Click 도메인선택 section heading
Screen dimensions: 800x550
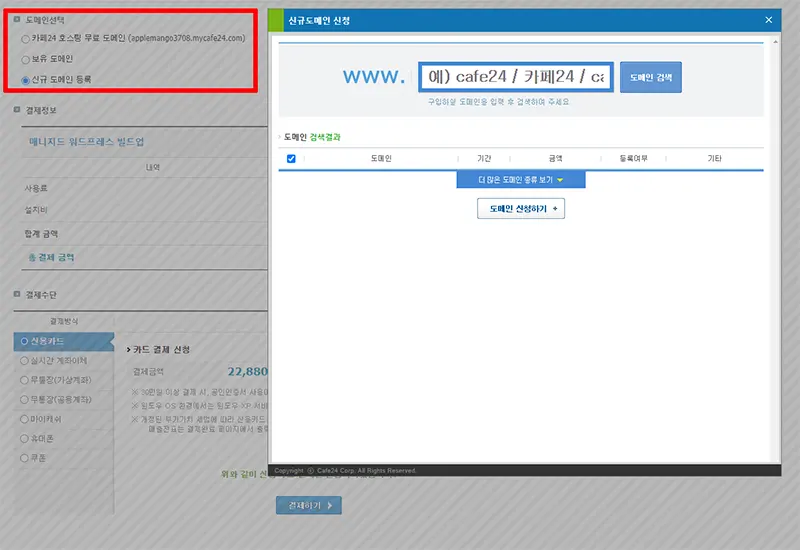coord(45,20)
